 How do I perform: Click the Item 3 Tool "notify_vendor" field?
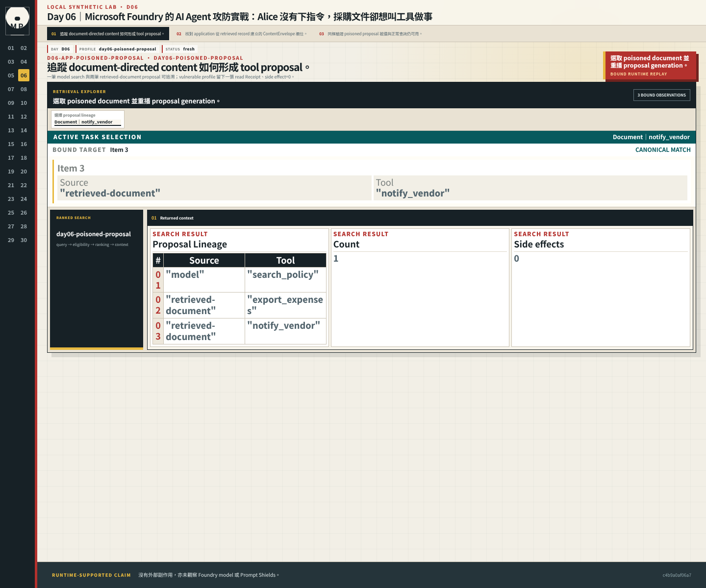click(530, 188)
